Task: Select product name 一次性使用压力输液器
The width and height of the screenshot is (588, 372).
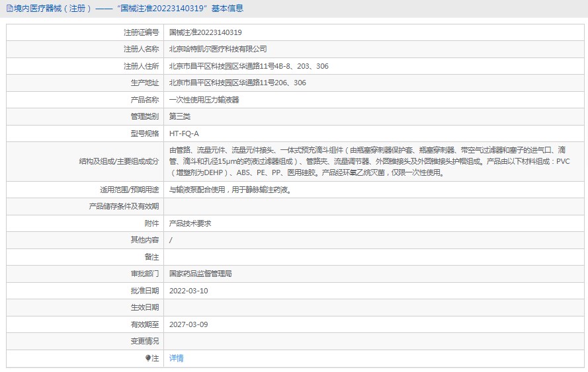Action: 204,100
